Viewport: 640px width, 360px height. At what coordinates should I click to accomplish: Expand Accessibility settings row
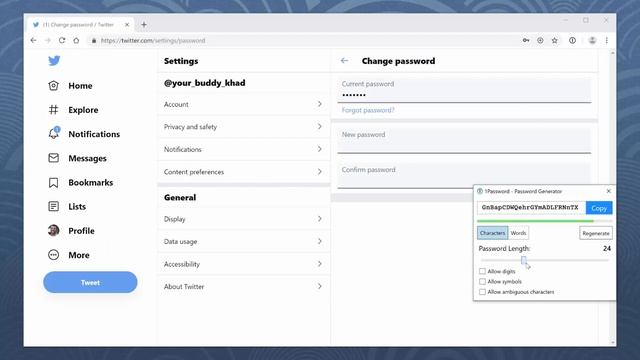[244, 264]
